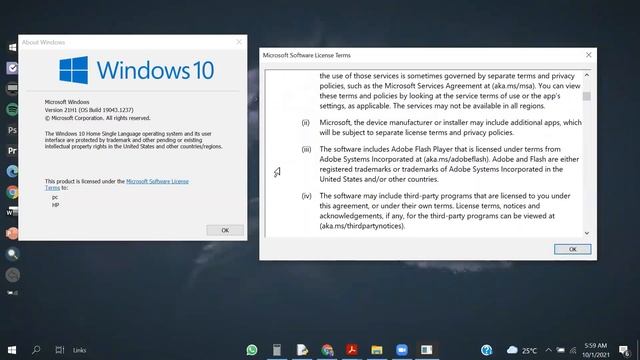This screenshot has width=640, height=360.
Task: Launch Premiere Pro from the left sidebar
Action: (12, 151)
